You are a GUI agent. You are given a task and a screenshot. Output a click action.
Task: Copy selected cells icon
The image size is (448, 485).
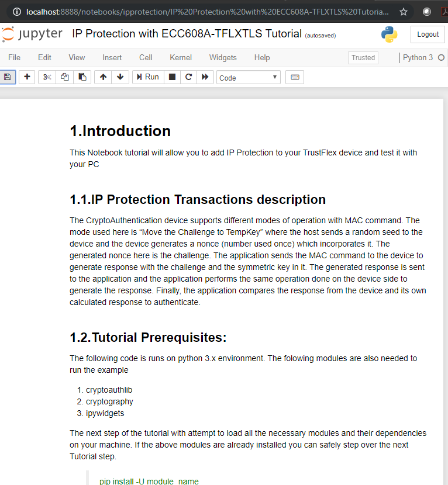tap(65, 77)
